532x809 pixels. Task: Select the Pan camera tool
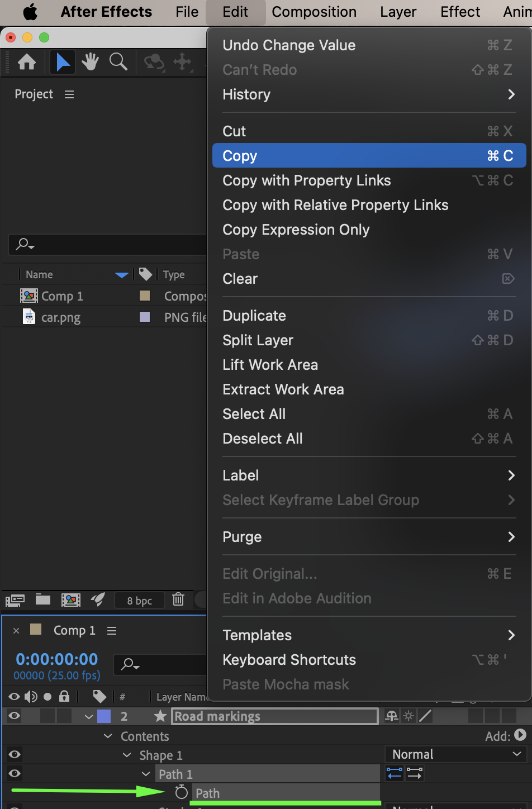(183, 61)
